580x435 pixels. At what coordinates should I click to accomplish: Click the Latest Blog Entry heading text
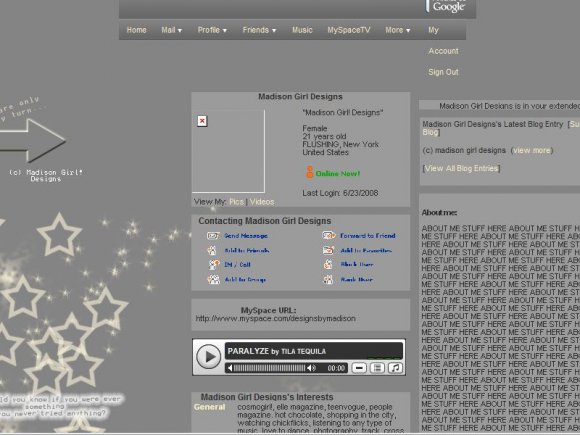(493, 124)
